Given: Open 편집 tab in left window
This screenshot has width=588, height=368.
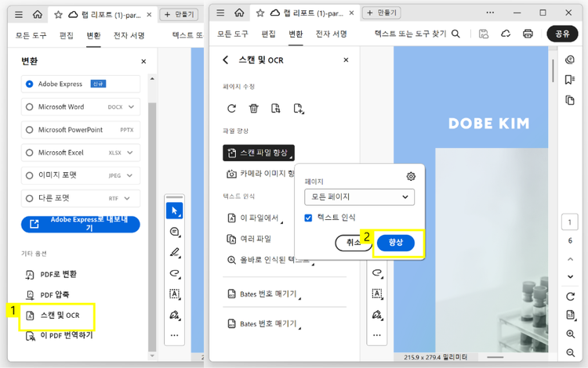Looking at the screenshot, I should coord(67,35).
